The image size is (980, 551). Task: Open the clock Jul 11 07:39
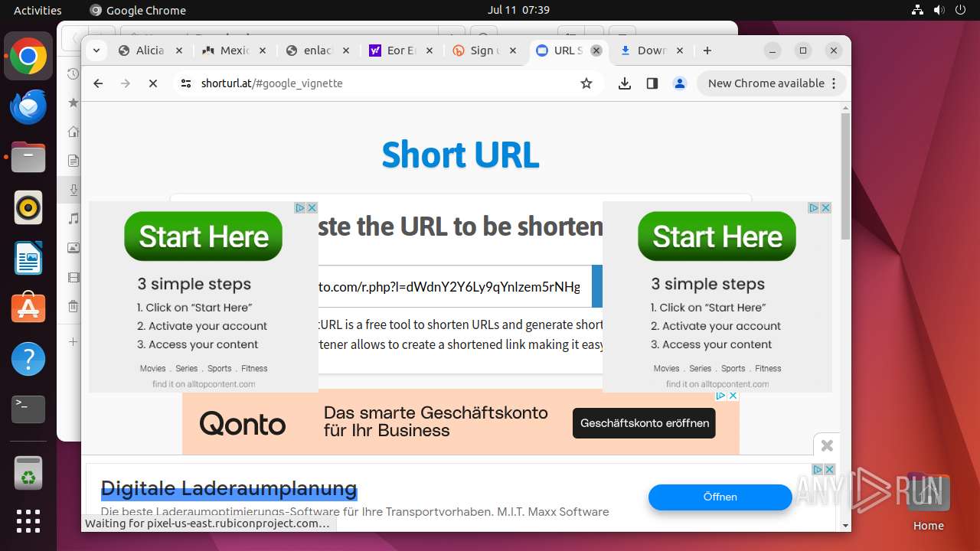(518, 10)
